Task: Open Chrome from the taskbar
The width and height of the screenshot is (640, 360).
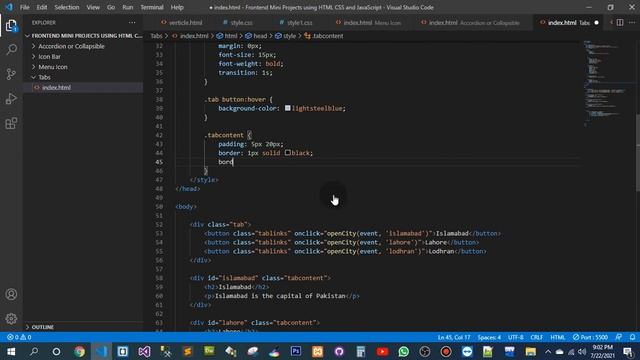Action: click(x=79, y=351)
